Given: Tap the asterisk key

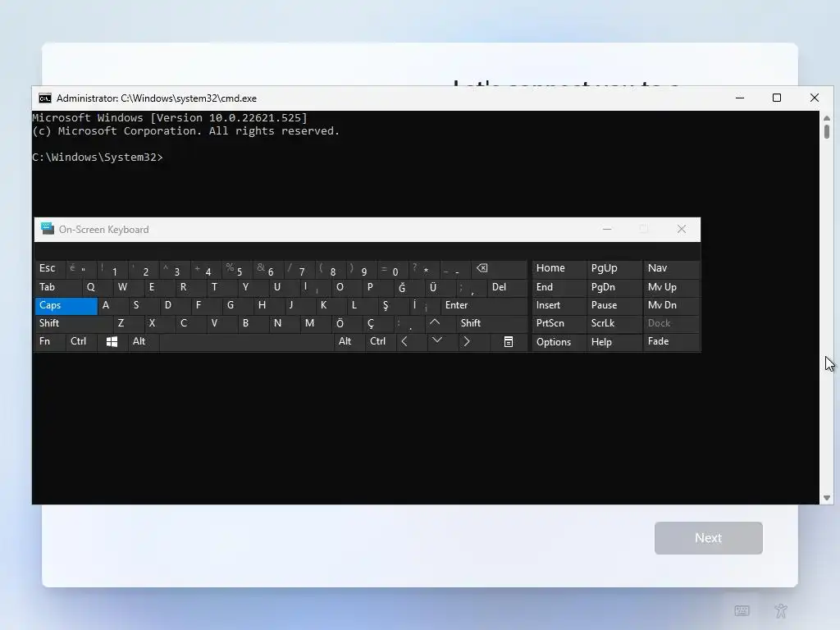Looking at the screenshot, I should (x=424, y=269).
